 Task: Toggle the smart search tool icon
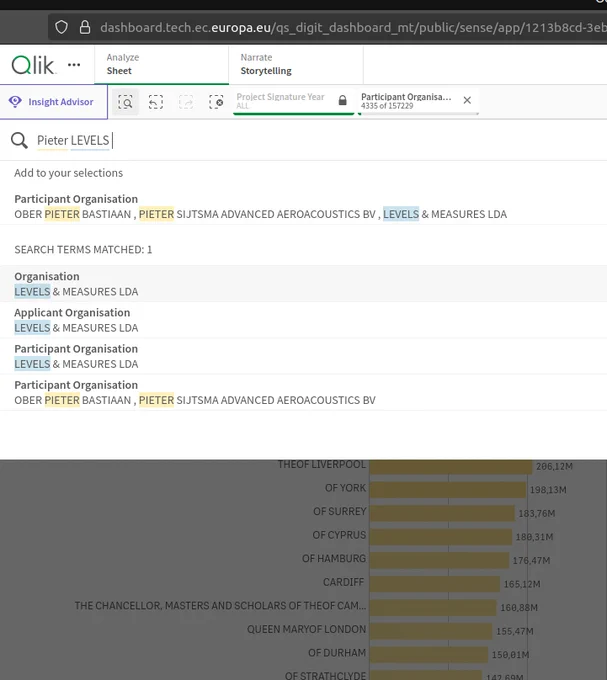125,102
